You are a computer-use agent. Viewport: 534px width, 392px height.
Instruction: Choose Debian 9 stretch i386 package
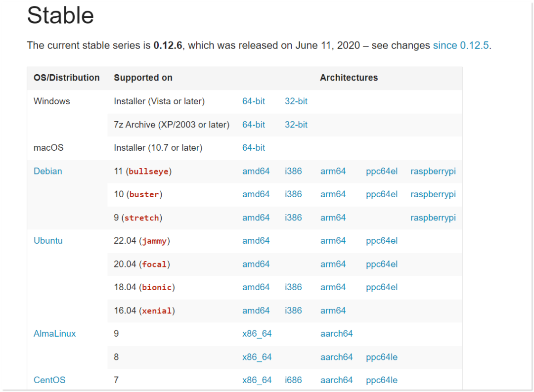(x=293, y=218)
